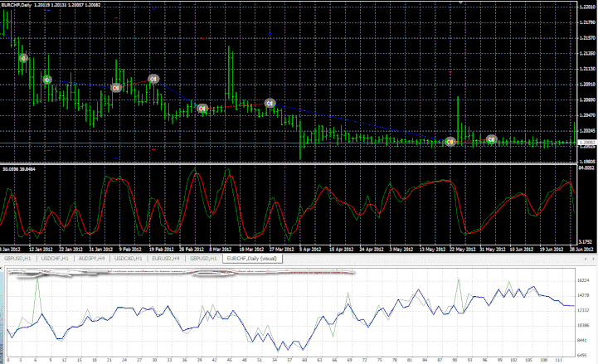598x364 pixels.
Task: Click the 14278 balance graph axis value
Action: [x=584, y=295]
